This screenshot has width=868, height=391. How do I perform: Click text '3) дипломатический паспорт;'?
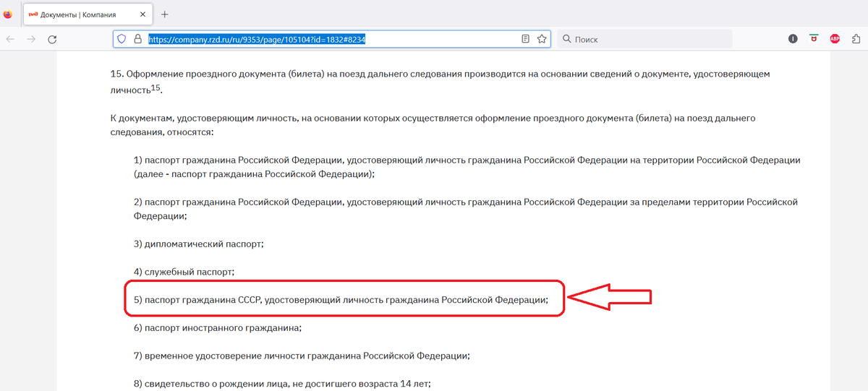(199, 244)
